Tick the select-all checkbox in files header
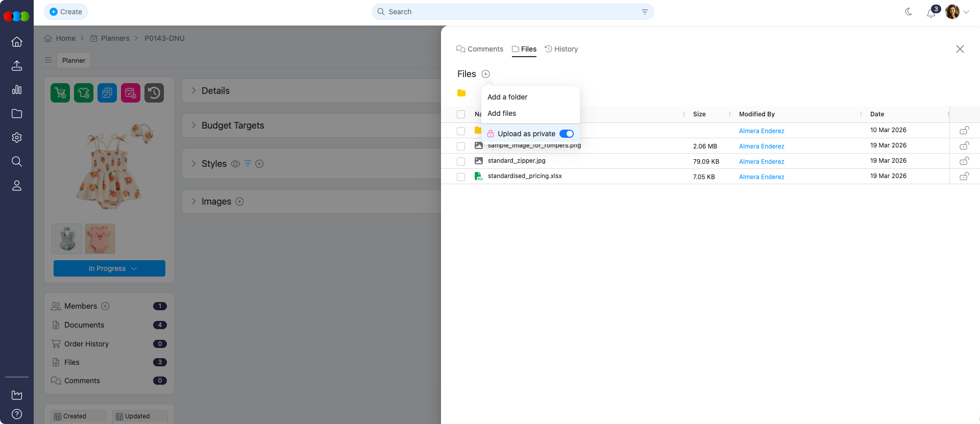The height and width of the screenshot is (424, 980). click(x=461, y=114)
